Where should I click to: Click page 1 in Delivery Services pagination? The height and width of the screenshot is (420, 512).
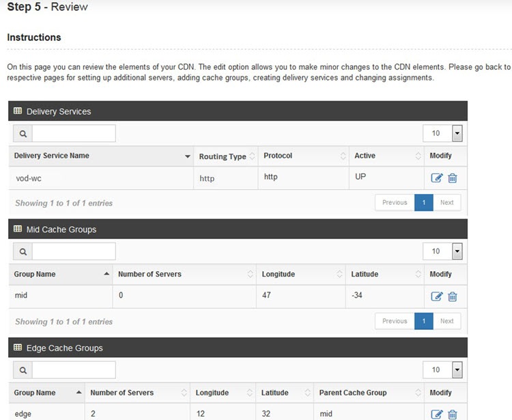(424, 203)
